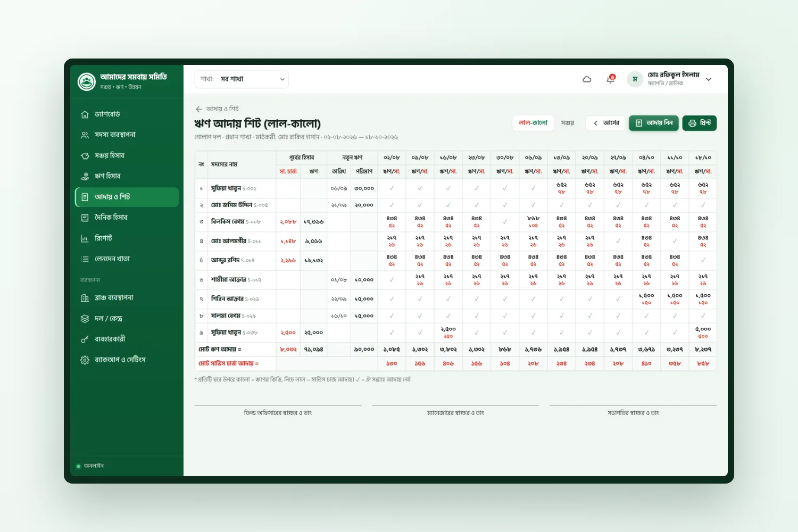Screen dimensions: 798x532
Task: Click member name আব্দুর রশিদ
Action: pyautogui.click(x=225, y=260)
